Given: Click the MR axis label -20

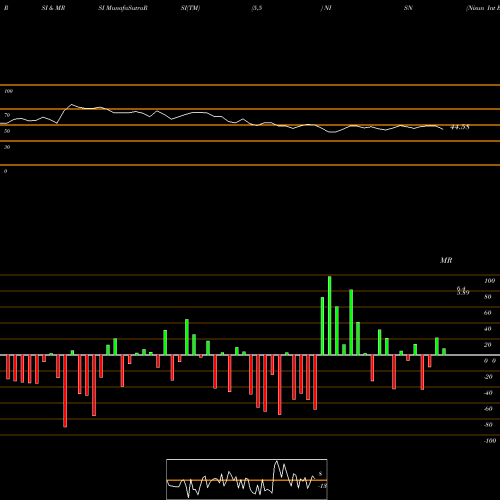Looking at the screenshot, I should click(x=488, y=377).
